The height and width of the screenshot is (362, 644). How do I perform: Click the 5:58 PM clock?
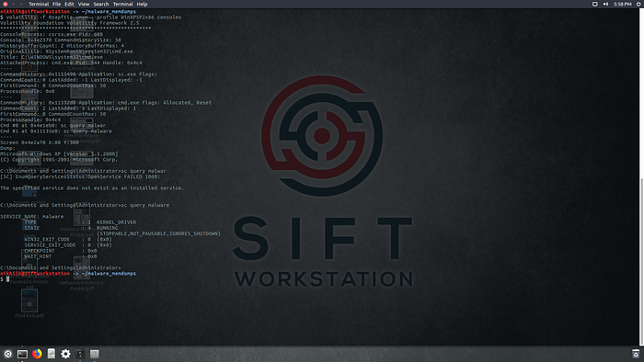point(623,4)
